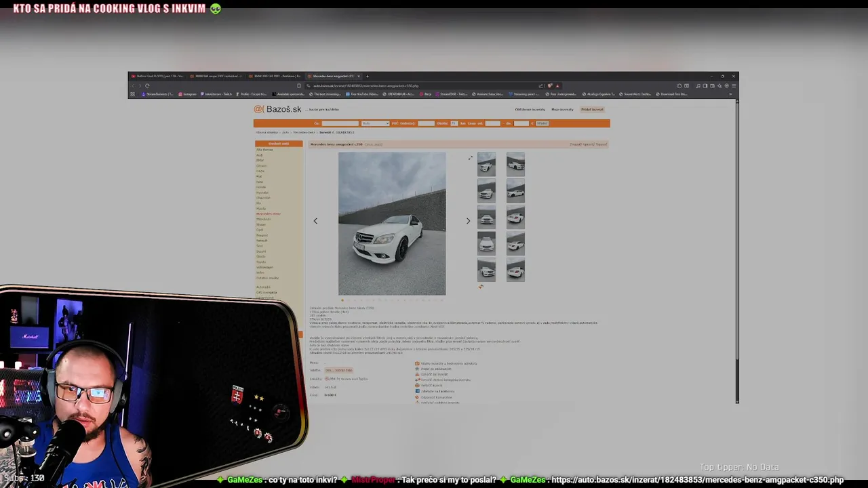Viewport: 868px width, 488px height.
Task: Rotate the gallery with the orange refresh icon
Action: (481, 286)
